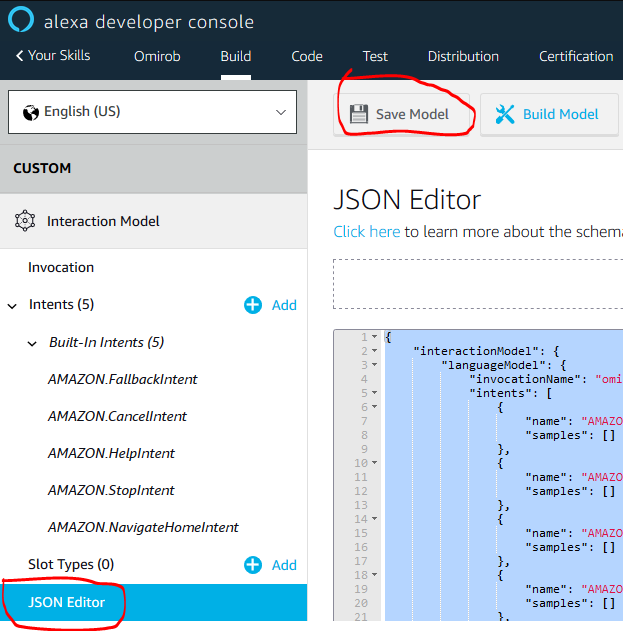The width and height of the screenshot is (623, 631).
Task: Click the dashed JSON file drop area
Action: point(478,284)
